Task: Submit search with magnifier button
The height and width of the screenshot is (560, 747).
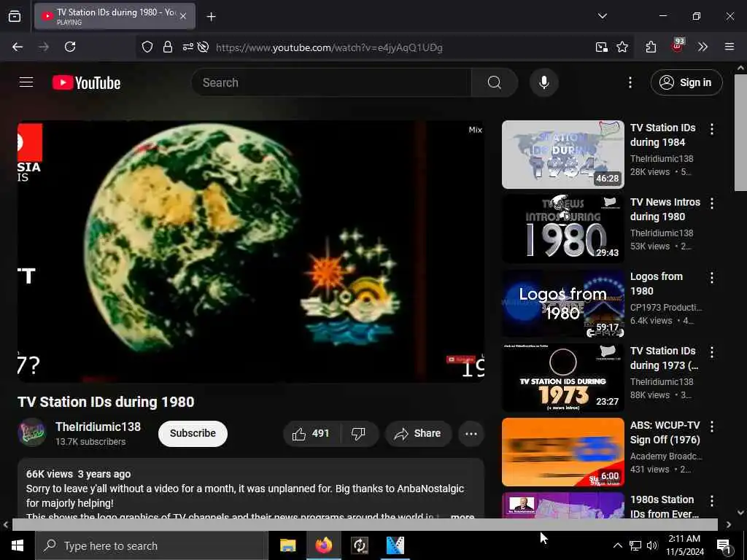Action: tap(495, 82)
